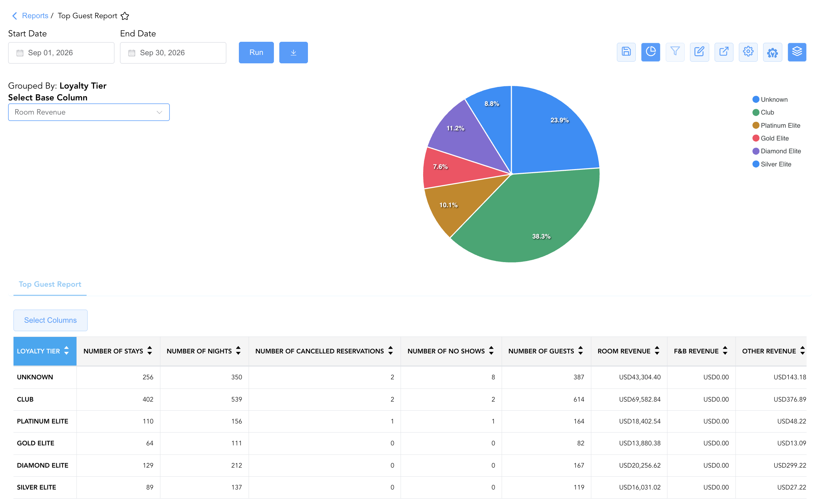Toggle Silver Elite legend entry

pos(772,164)
